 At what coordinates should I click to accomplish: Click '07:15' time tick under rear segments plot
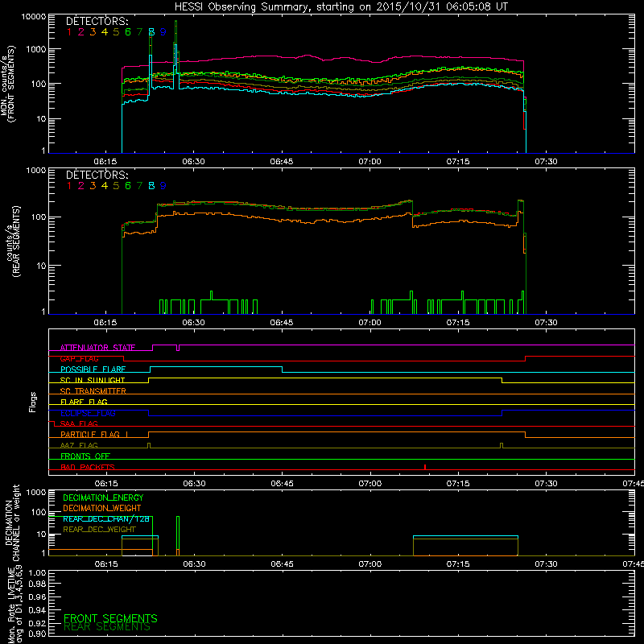click(x=458, y=323)
